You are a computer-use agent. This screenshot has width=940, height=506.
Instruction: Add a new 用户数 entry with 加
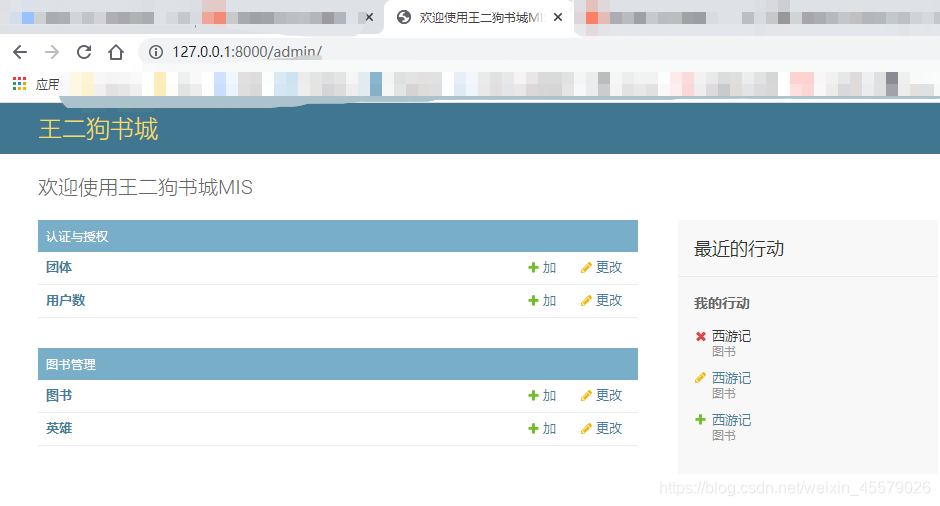pos(542,300)
